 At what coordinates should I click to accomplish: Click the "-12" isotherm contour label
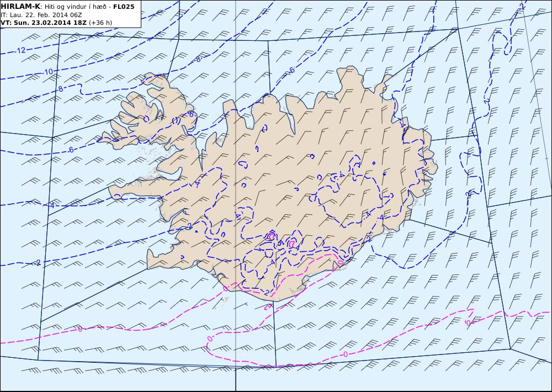tap(20, 50)
